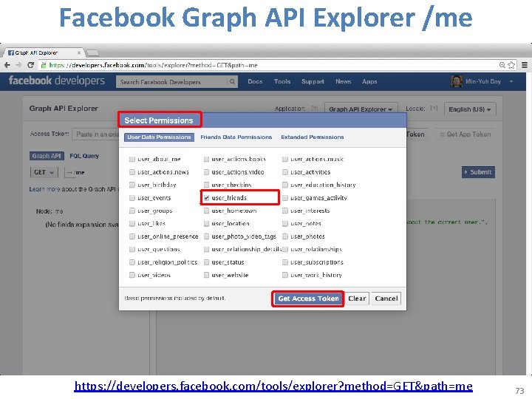532x399 pixels.
Task: Select the Graph API tab
Action: click(47, 156)
